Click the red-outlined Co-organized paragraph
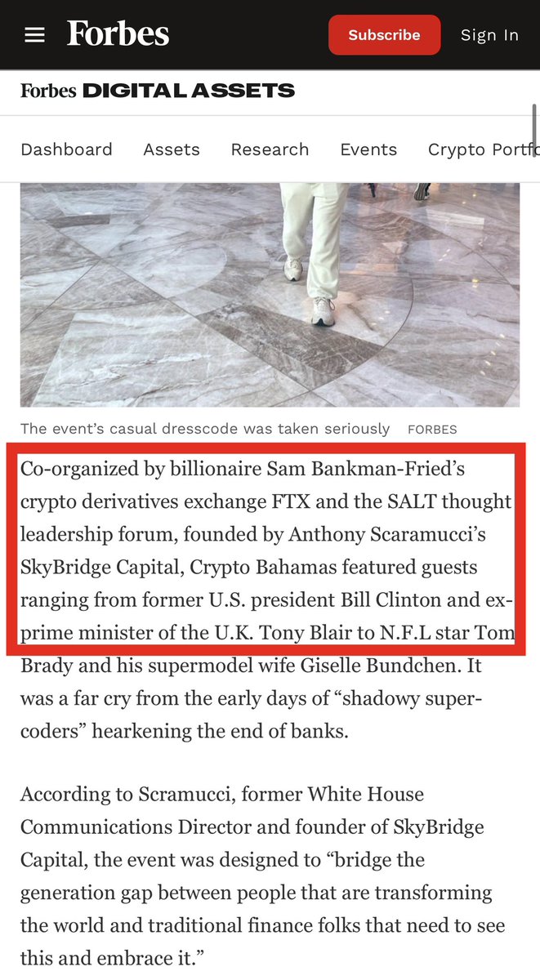540x980 pixels. 266,550
